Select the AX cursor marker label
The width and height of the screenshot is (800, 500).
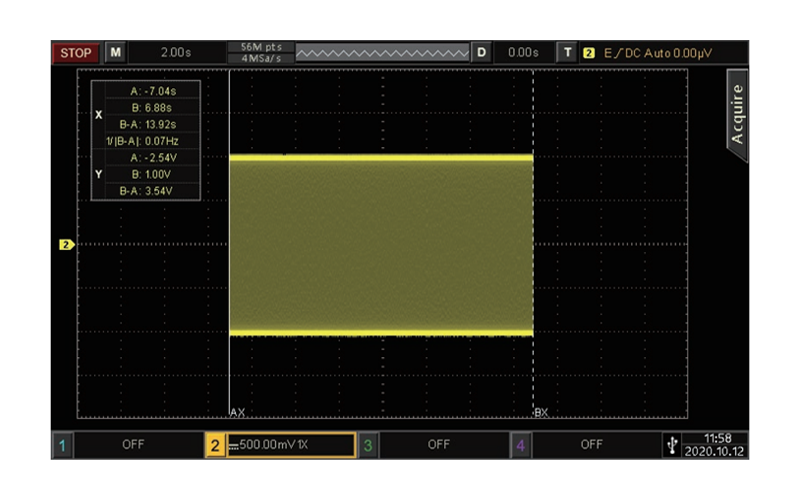coord(238,412)
